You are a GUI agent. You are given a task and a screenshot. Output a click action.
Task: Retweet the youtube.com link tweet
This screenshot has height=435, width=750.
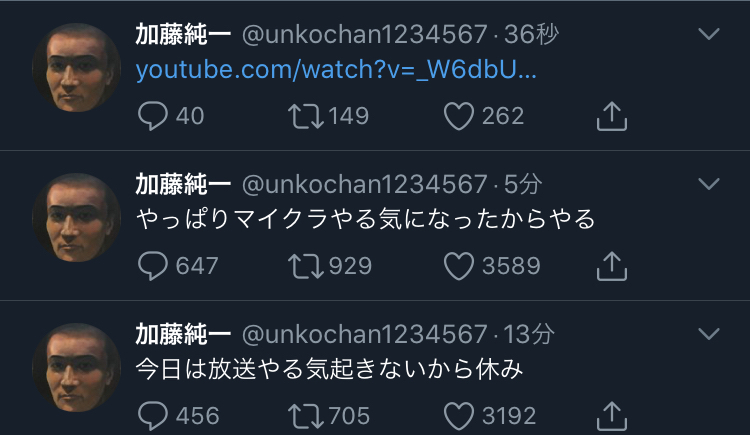(301, 117)
